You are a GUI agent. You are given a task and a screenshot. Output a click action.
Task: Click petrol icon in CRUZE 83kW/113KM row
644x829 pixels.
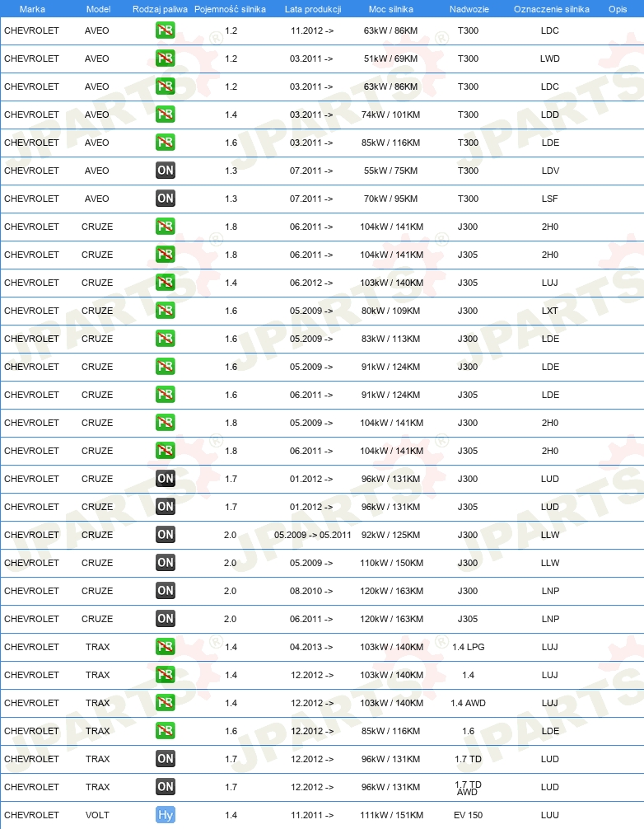(x=166, y=339)
